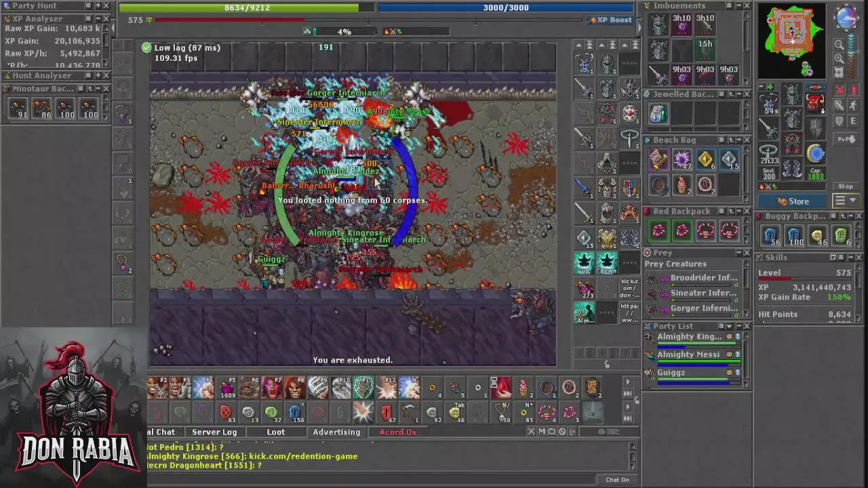Use the red rune with 63 charges

(x=226, y=411)
